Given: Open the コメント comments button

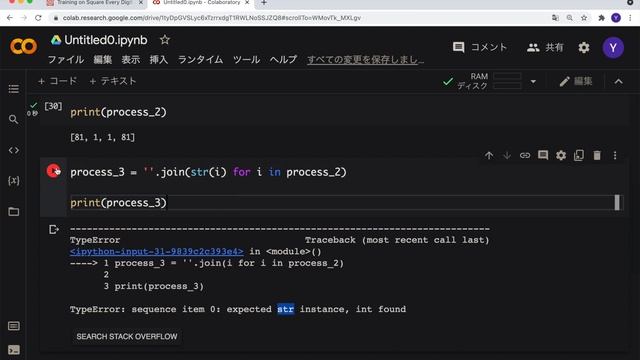Looking at the screenshot, I should coord(480,47).
